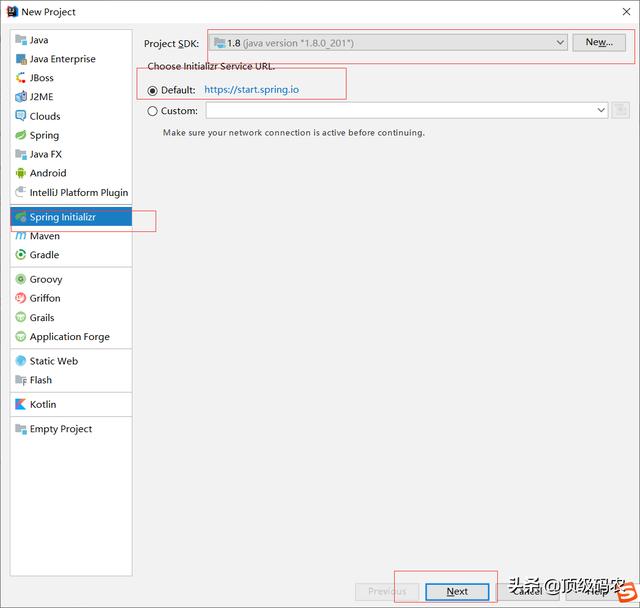Select Application Forge label
This screenshot has height=608, width=640.
[69, 337]
